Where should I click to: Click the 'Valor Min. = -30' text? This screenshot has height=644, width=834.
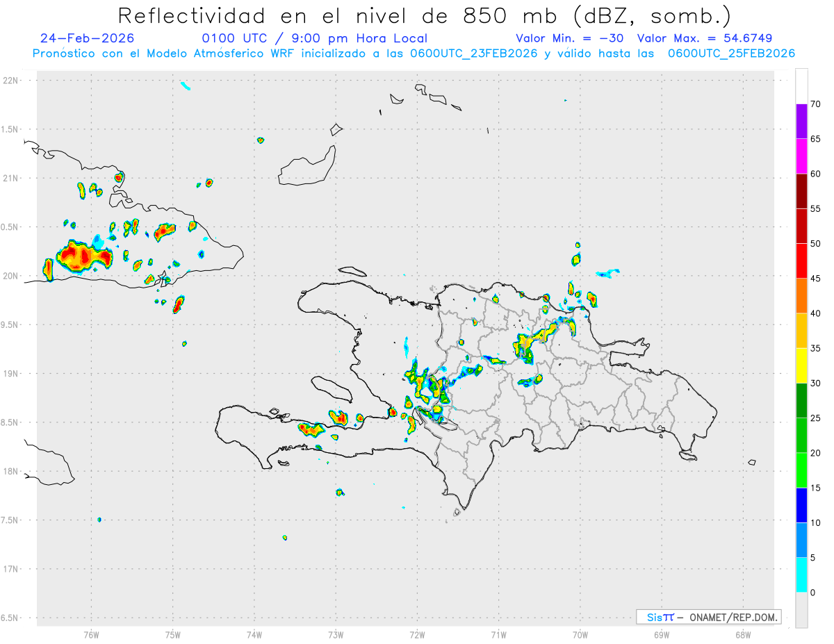click(570, 38)
